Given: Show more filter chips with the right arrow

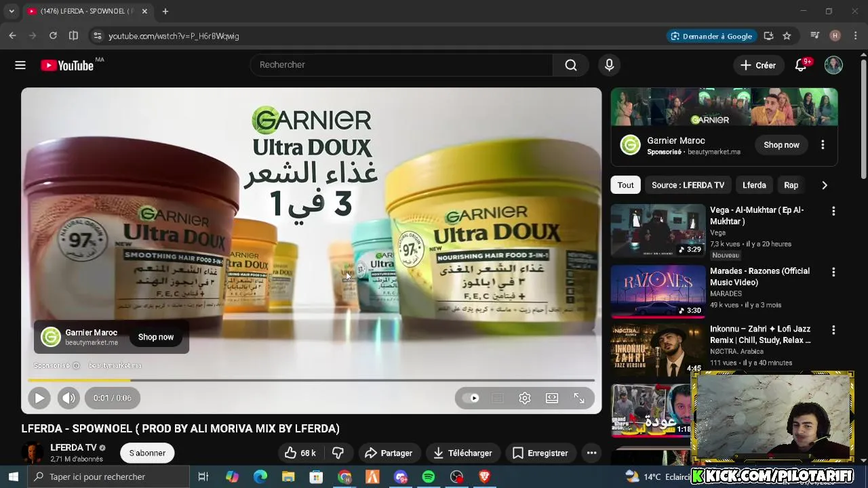Looking at the screenshot, I should coord(825,185).
